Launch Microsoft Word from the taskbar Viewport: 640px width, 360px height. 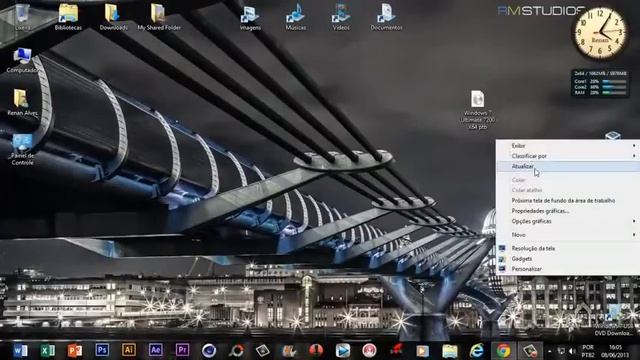(x=20, y=350)
